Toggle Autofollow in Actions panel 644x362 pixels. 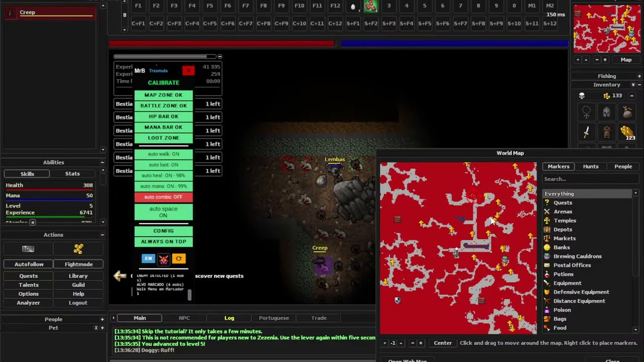[x=29, y=264]
